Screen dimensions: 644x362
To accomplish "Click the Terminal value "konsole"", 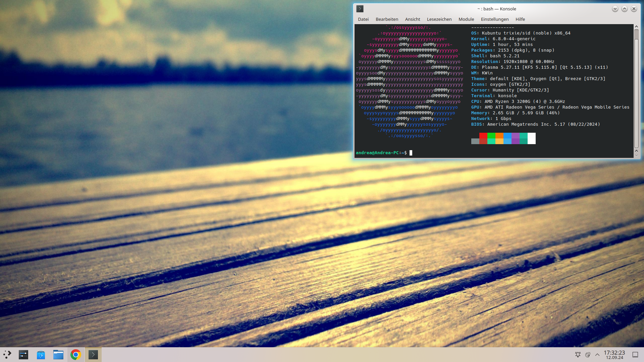I will pyautogui.click(x=507, y=96).
